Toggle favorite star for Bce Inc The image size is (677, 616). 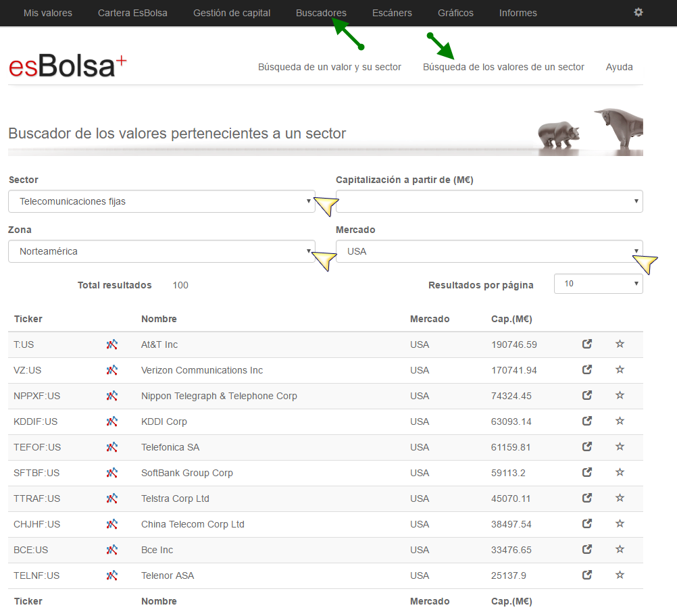tap(620, 550)
